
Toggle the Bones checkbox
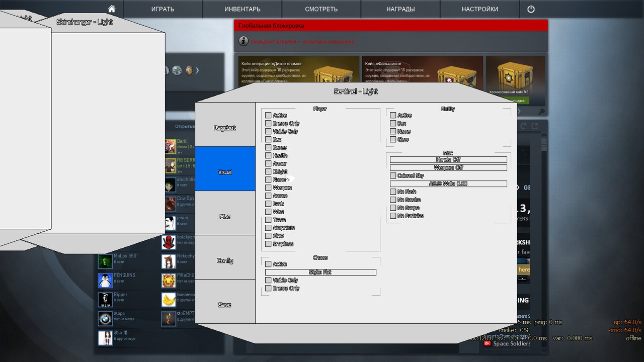[268, 147]
